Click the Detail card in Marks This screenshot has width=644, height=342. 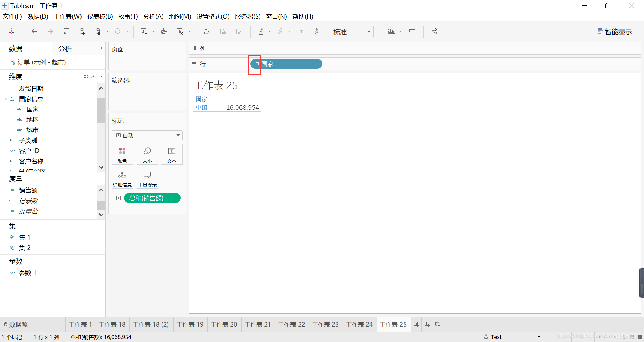click(122, 178)
